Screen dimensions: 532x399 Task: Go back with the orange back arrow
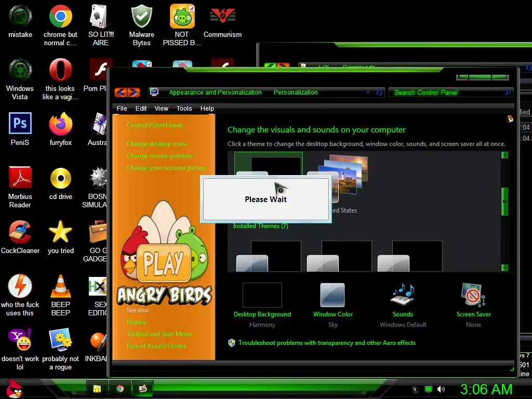[x=121, y=92]
